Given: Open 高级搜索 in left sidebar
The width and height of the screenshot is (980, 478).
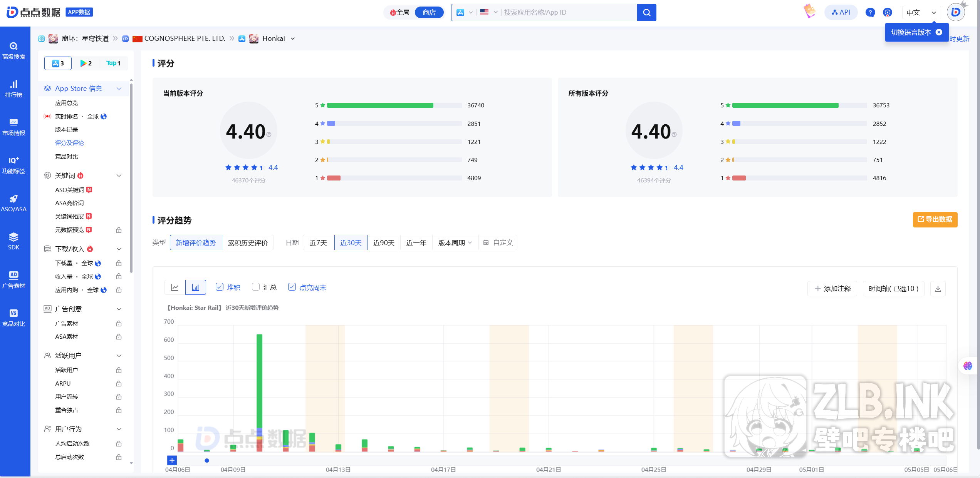Looking at the screenshot, I should [13, 51].
